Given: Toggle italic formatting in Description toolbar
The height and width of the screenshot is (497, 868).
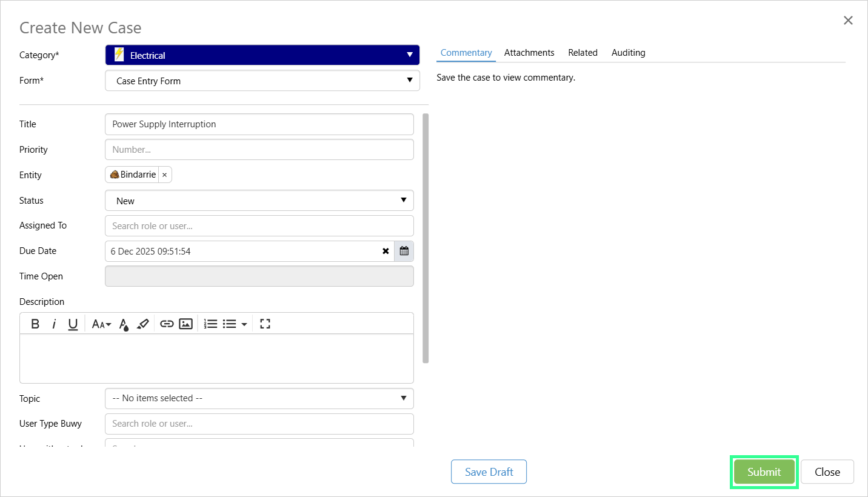Looking at the screenshot, I should (54, 324).
